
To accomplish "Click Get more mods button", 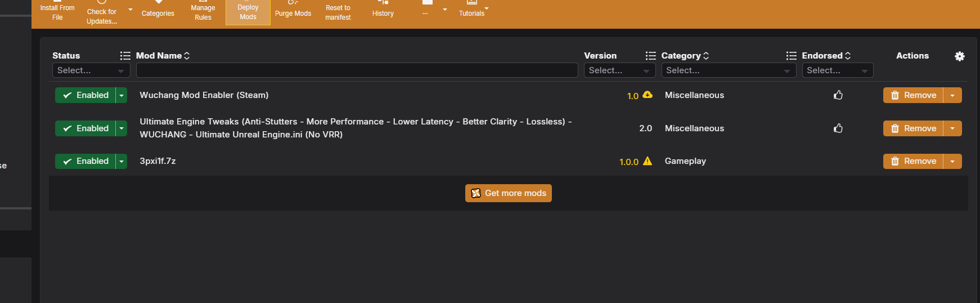I will tap(509, 193).
